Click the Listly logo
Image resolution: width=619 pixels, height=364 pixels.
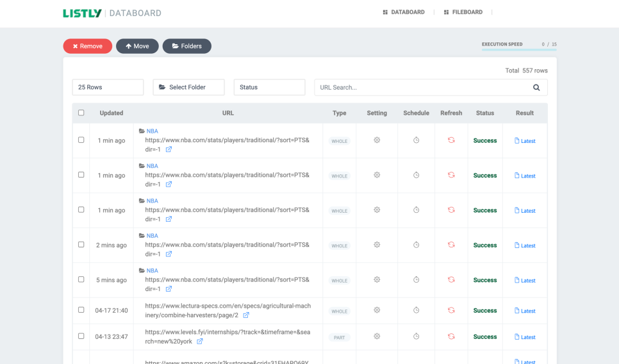click(x=82, y=13)
